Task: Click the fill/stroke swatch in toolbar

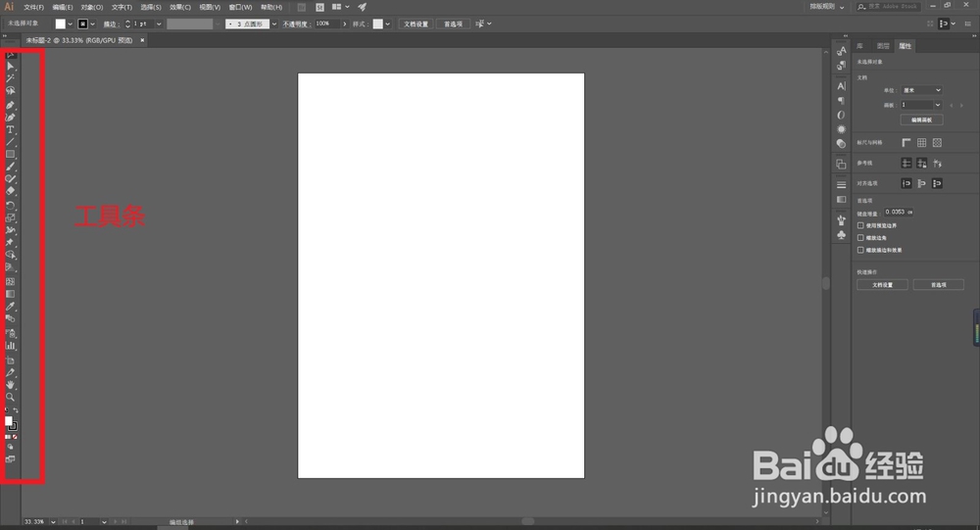Action: 11,423
